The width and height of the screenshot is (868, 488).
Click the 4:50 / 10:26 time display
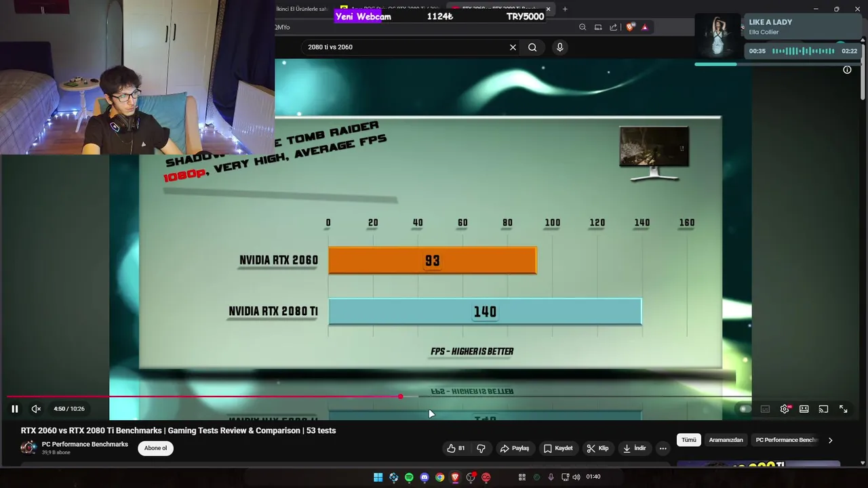pos(69,409)
